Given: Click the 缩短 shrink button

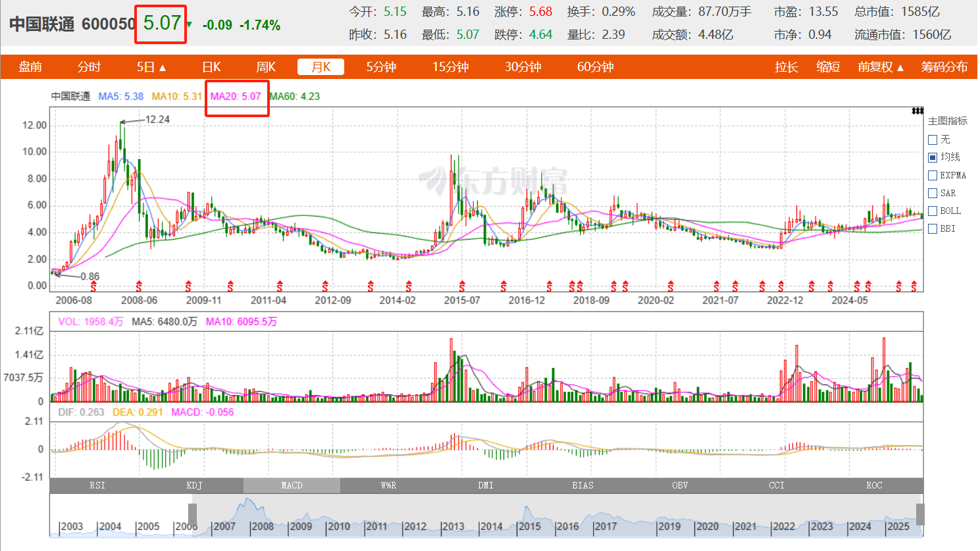Looking at the screenshot, I should [x=828, y=67].
